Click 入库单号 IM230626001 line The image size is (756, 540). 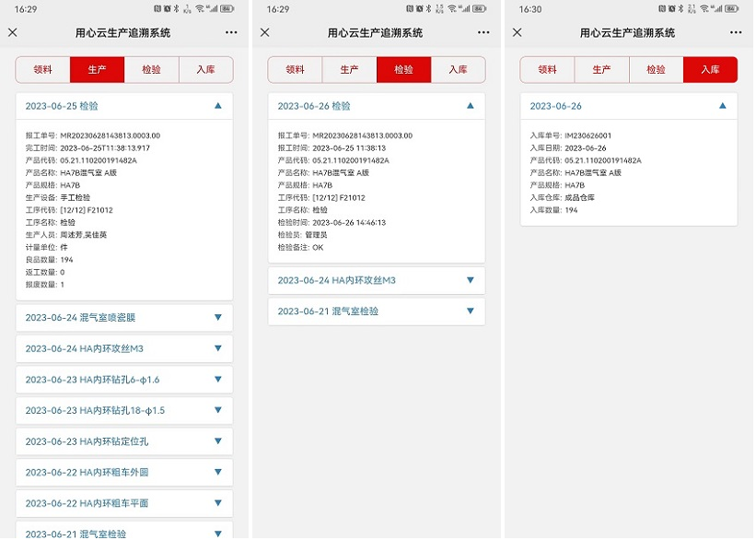(x=570, y=135)
